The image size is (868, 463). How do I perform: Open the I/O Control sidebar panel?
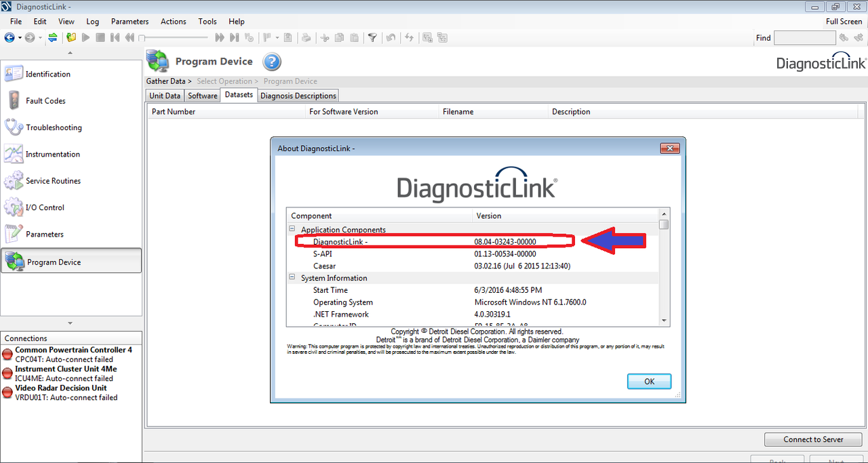[71, 207]
